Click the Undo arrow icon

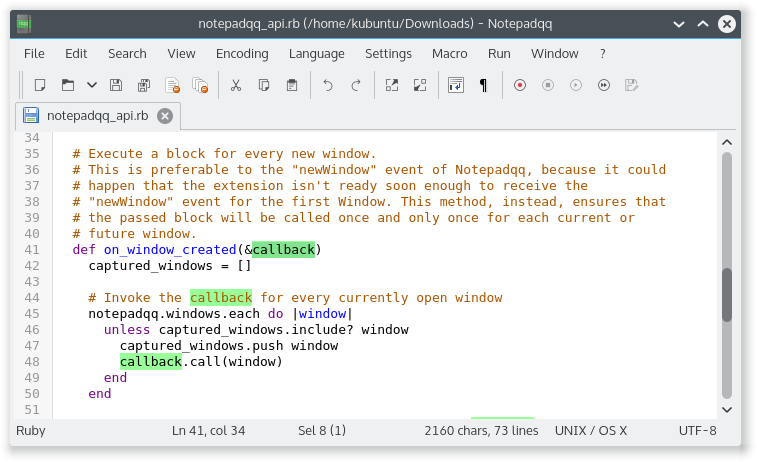point(327,86)
